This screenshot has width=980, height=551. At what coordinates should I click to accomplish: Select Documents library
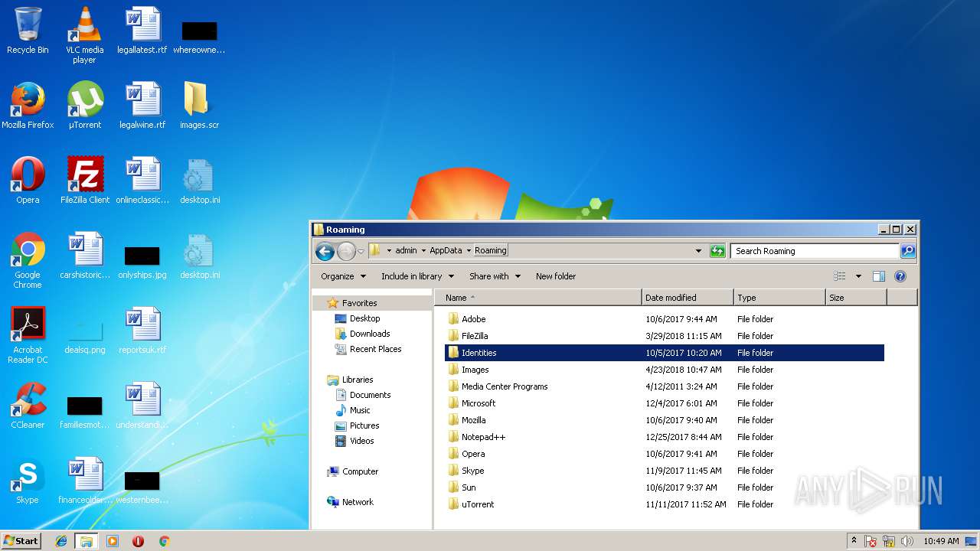point(370,395)
